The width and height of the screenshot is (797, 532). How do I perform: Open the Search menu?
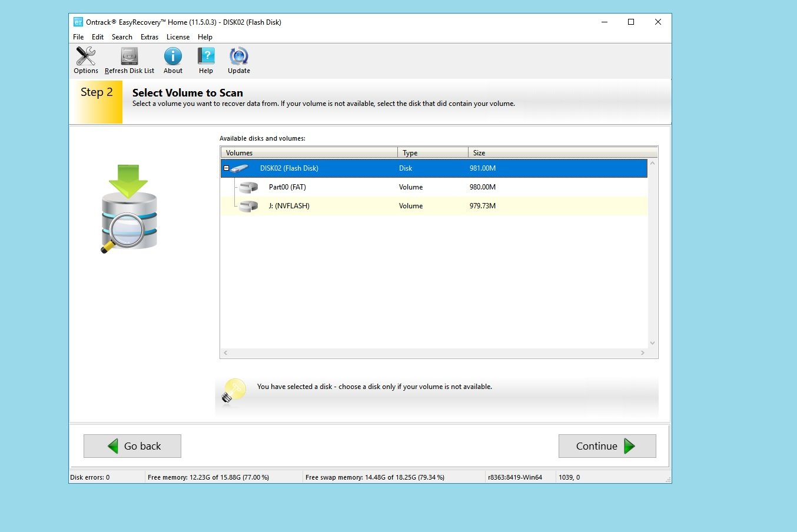122,37
